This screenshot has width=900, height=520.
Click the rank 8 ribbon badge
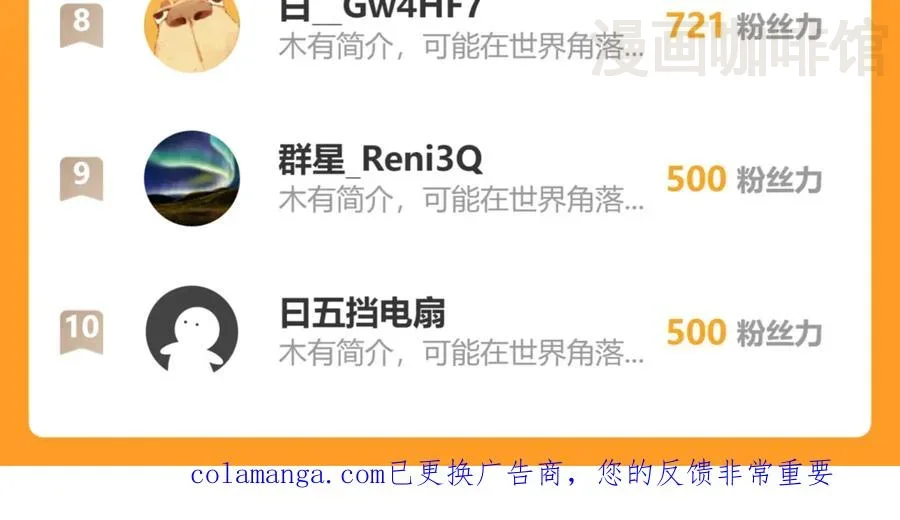[82, 24]
